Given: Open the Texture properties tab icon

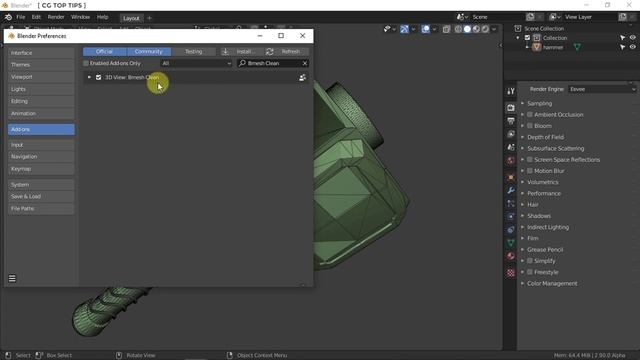Looking at the screenshot, I should 511,273.
